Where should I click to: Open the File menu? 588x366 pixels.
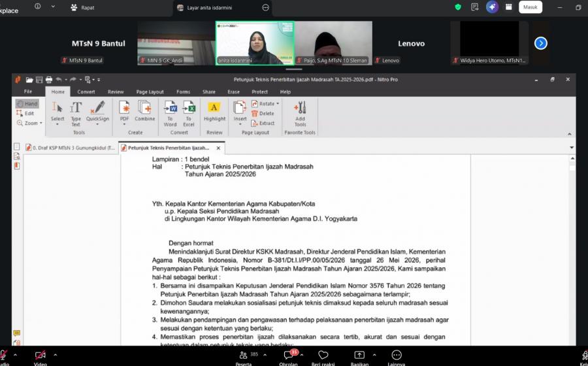point(28,91)
